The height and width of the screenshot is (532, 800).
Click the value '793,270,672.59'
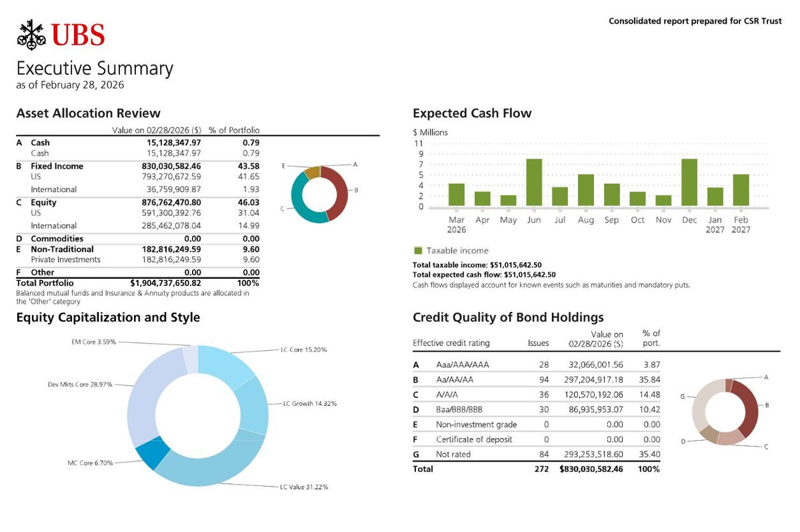[x=171, y=177]
